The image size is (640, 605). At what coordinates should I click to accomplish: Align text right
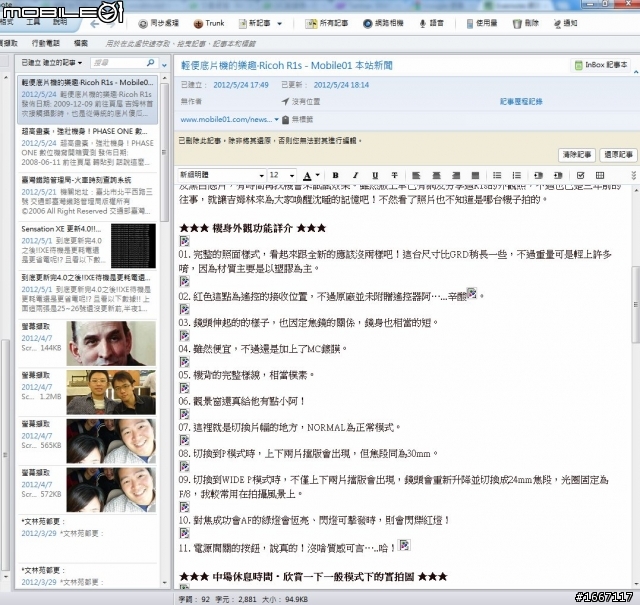(x=456, y=175)
